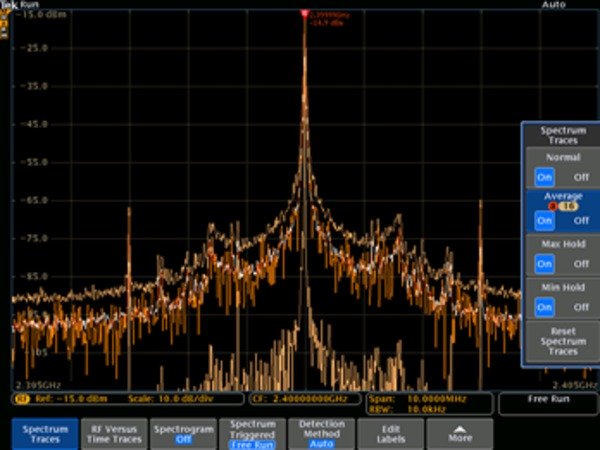Set Max Hold trace to Off
The width and height of the screenshot is (600, 450).
point(580,264)
